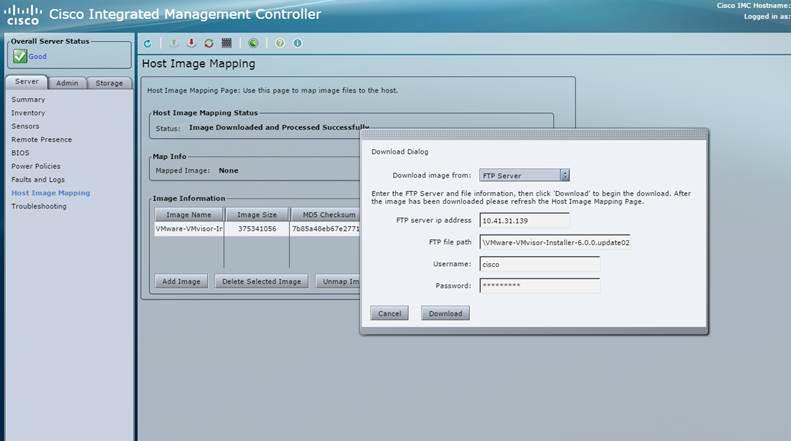Click the partially hidden Unmap Image button

pyautogui.click(x=338, y=282)
